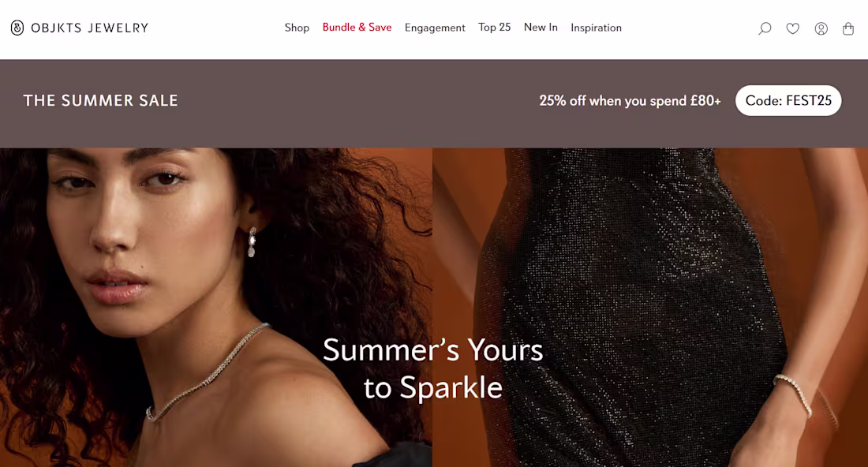This screenshot has width=868, height=467.
Task: Open Bundle & Save menu item
Action: pos(357,27)
